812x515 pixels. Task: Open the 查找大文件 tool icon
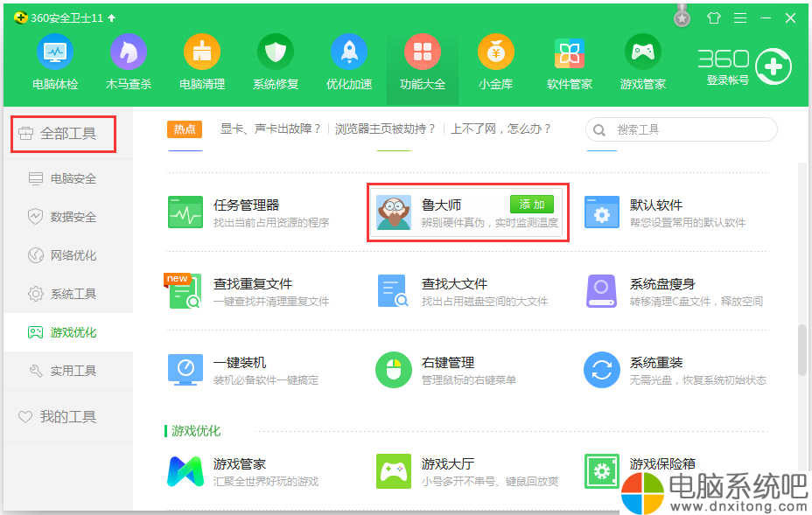point(394,291)
